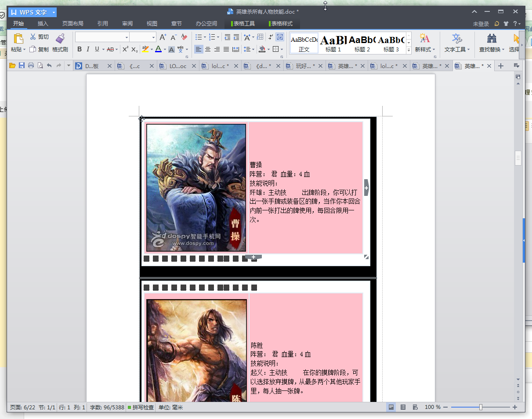
Task: Open a new document tab with plus
Action: [x=500, y=66]
